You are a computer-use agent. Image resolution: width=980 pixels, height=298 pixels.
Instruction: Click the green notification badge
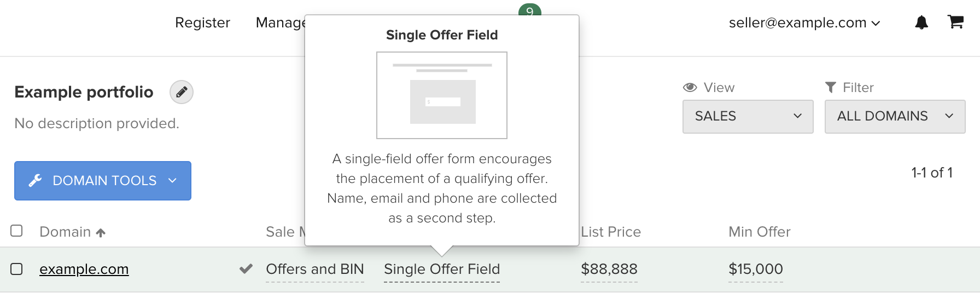(529, 9)
